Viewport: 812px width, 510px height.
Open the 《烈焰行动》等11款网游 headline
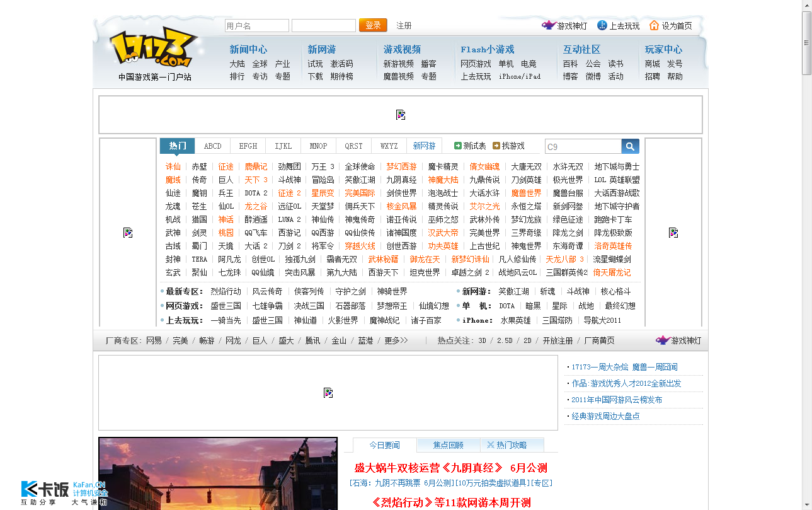coord(450,502)
